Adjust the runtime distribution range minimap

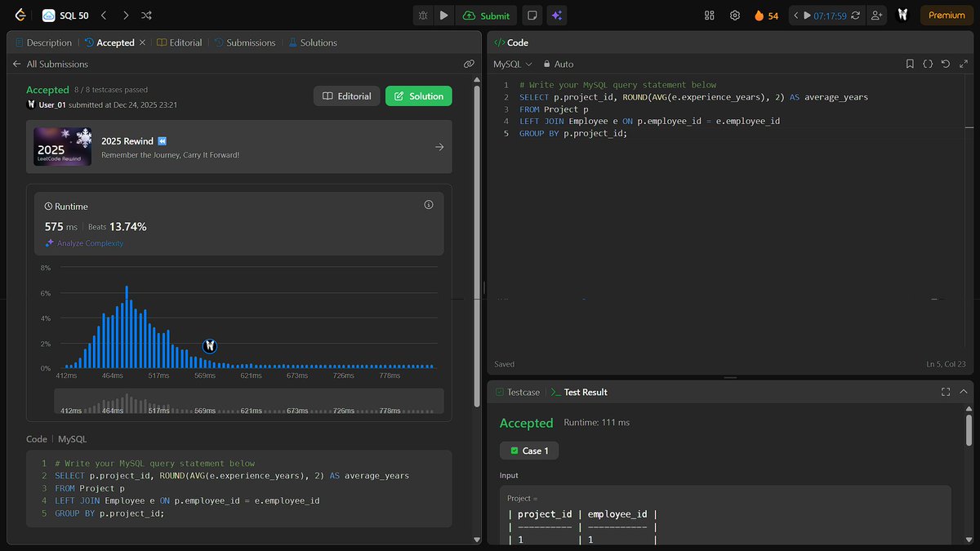(248, 401)
